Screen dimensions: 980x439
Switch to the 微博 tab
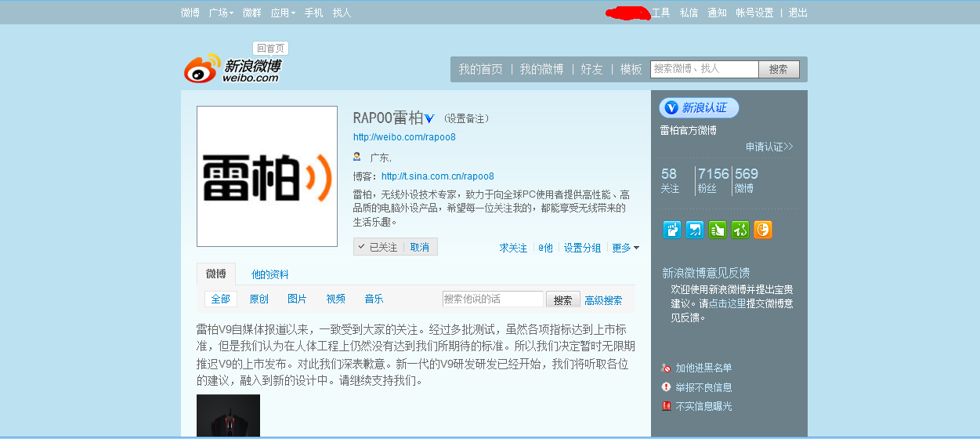pos(216,274)
